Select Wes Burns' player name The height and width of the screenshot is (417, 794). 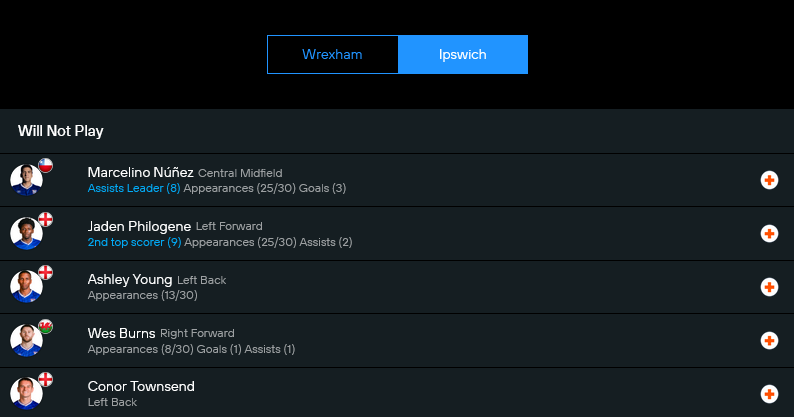click(x=122, y=333)
